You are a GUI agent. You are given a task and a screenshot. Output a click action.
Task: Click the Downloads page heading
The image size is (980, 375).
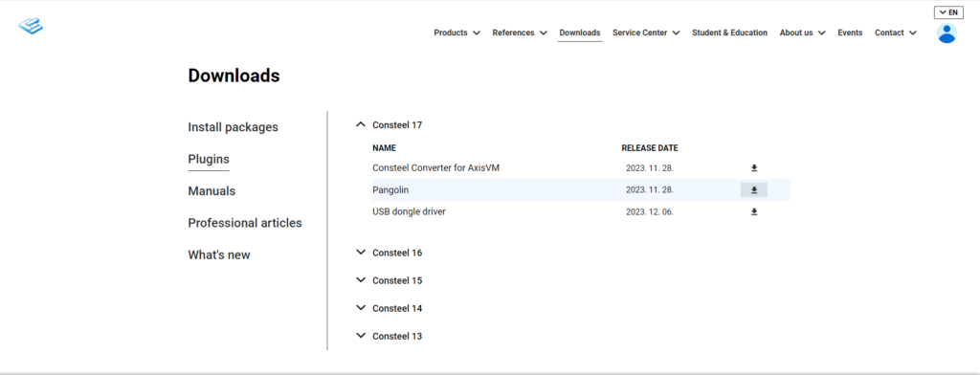tap(234, 76)
